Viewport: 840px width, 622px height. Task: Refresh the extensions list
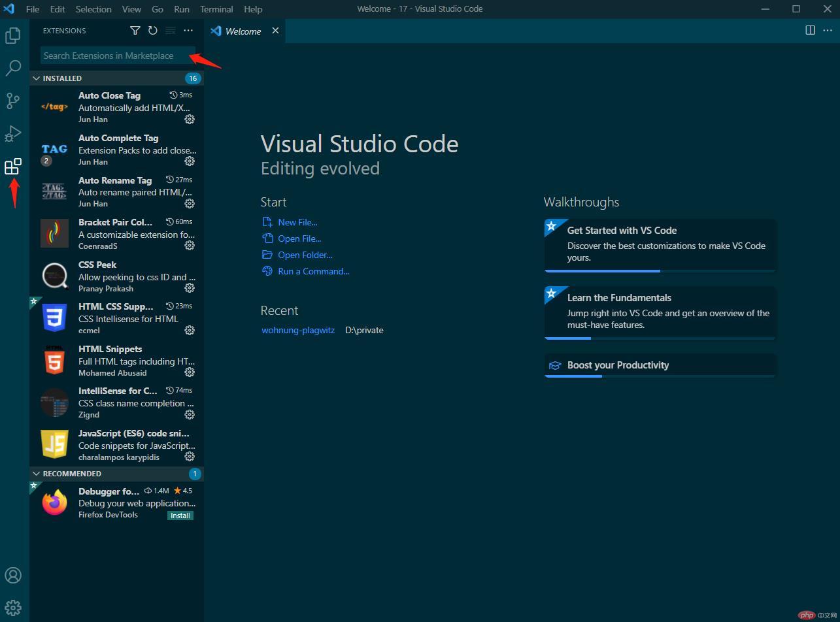tap(152, 31)
